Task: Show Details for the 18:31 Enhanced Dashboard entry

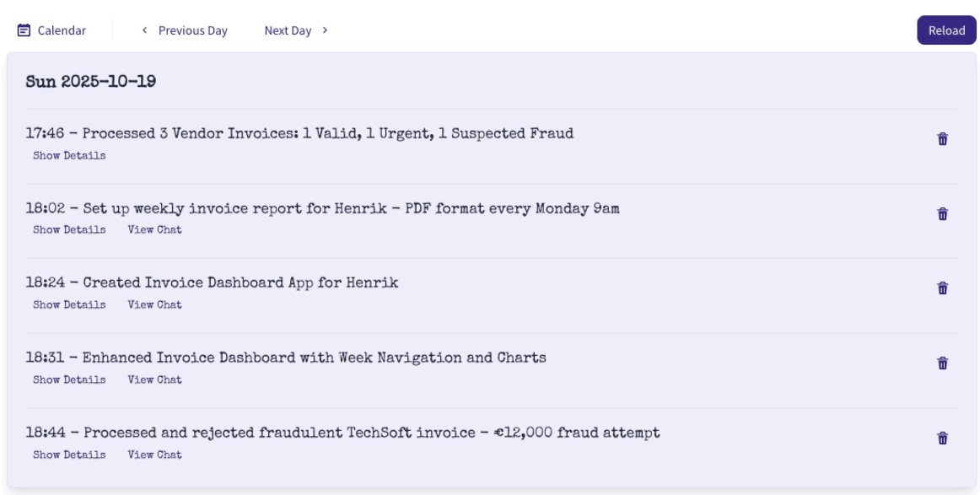Action: click(69, 379)
